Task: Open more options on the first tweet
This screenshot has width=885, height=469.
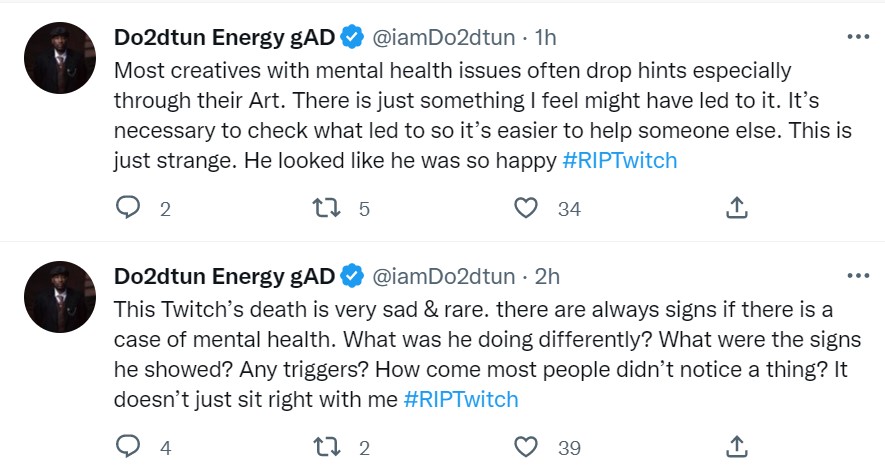Action: click(x=858, y=37)
